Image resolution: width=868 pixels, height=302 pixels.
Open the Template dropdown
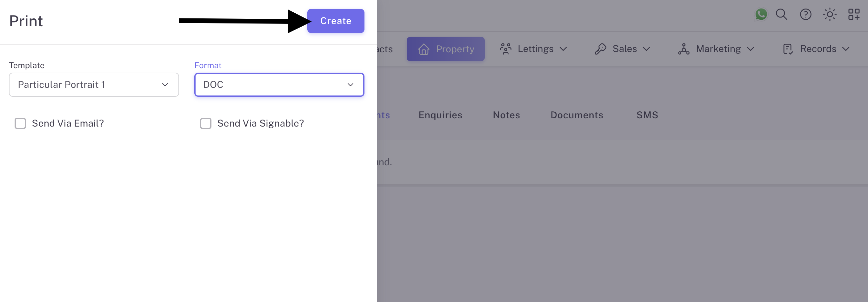click(94, 85)
